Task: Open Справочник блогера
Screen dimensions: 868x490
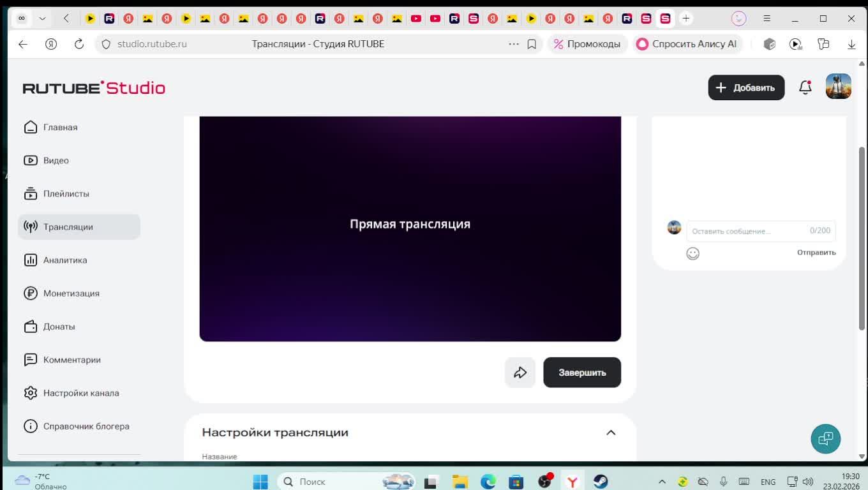Action: tap(79, 426)
